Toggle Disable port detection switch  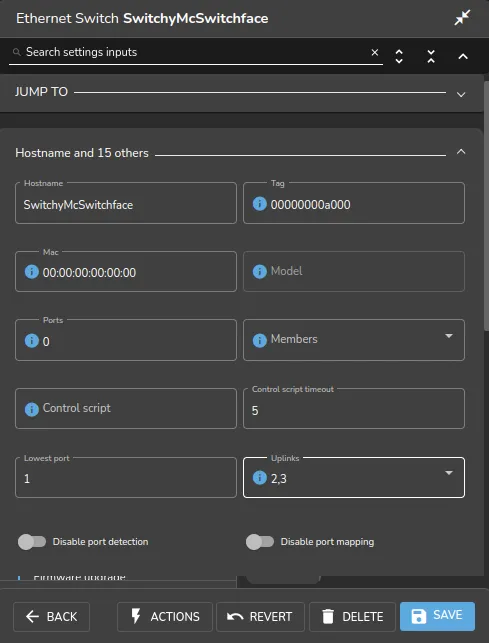point(32,542)
